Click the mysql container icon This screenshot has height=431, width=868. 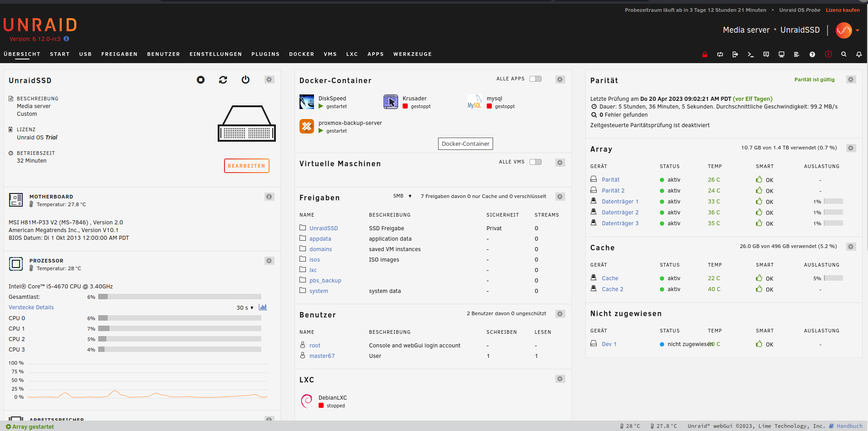pyautogui.click(x=475, y=102)
